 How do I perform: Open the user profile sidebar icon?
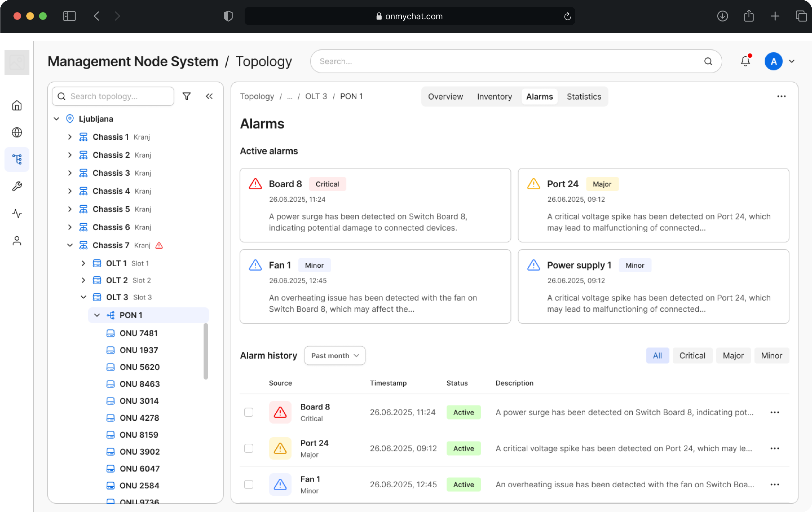point(17,241)
